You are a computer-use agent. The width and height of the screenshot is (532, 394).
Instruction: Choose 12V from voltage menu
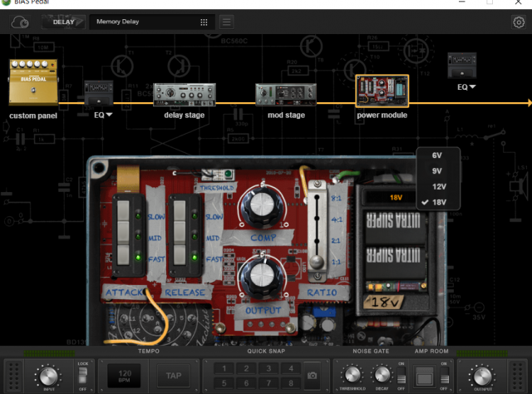[x=438, y=187]
